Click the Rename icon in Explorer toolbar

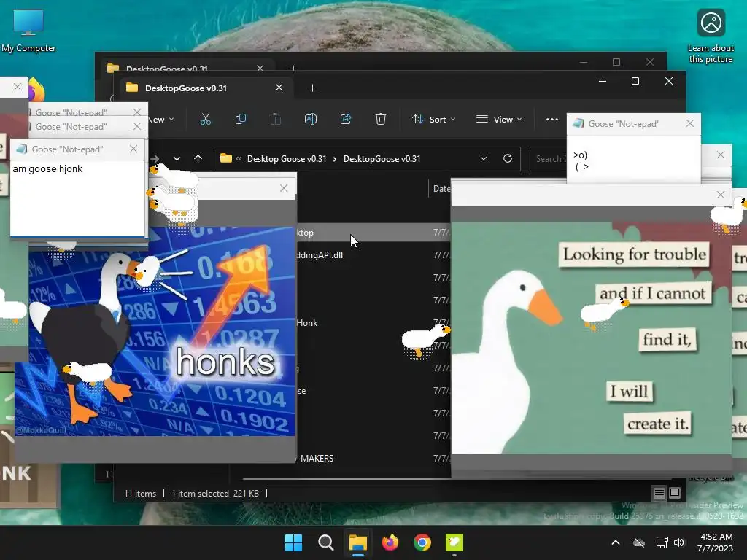(x=311, y=119)
